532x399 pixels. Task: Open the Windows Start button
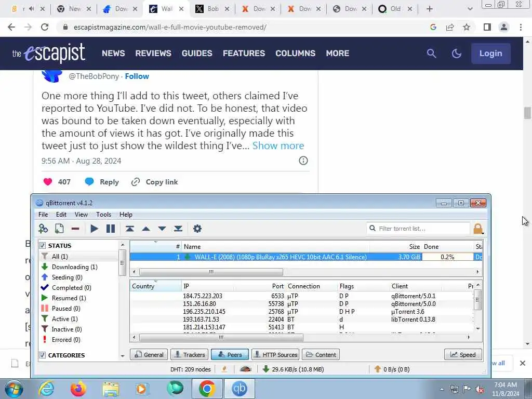pos(14,389)
